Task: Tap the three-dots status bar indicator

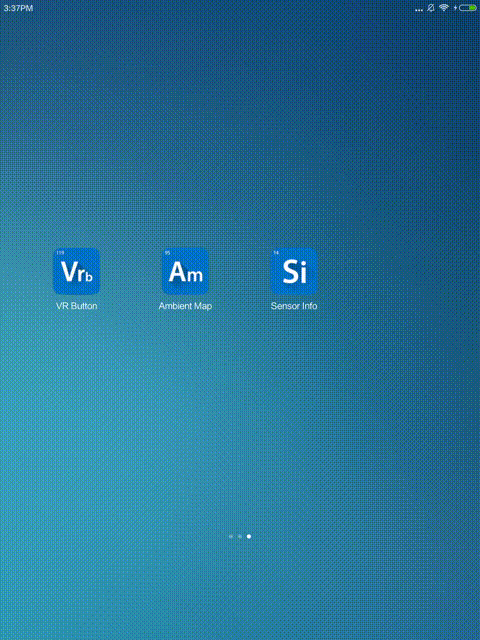Action: pos(419,10)
